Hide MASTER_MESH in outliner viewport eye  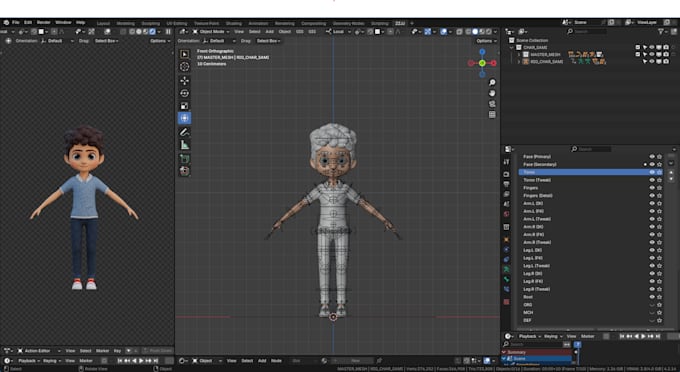pos(651,55)
